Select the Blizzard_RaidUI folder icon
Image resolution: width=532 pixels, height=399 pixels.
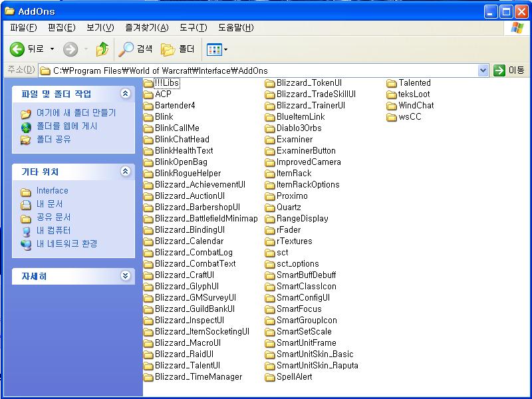point(148,354)
